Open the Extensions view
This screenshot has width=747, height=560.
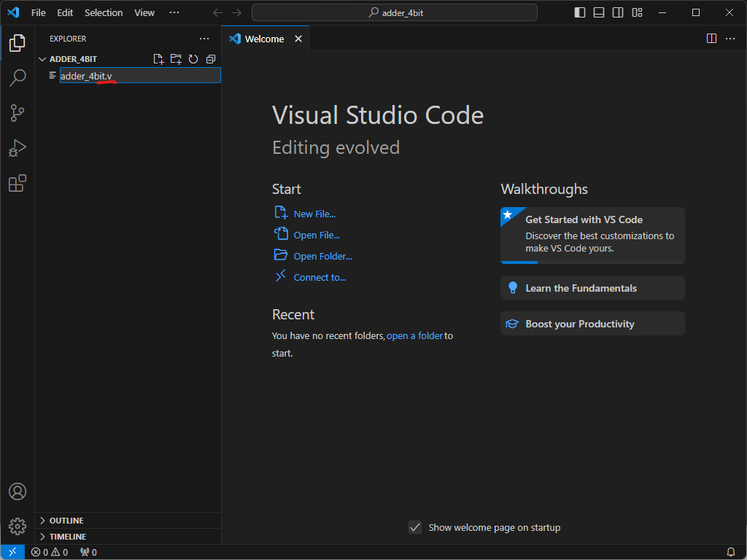pyautogui.click(x=18, y=183)
